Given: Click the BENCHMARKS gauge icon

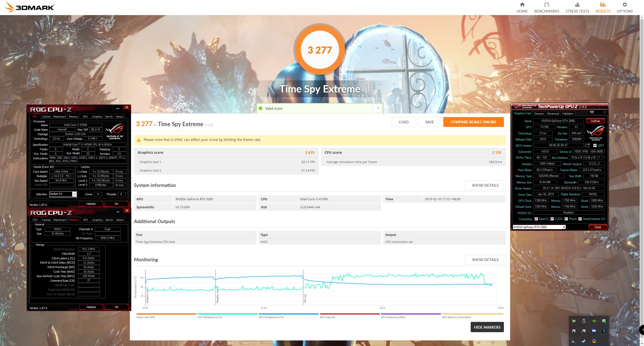Looking at the screenshot, I should 547,5.
